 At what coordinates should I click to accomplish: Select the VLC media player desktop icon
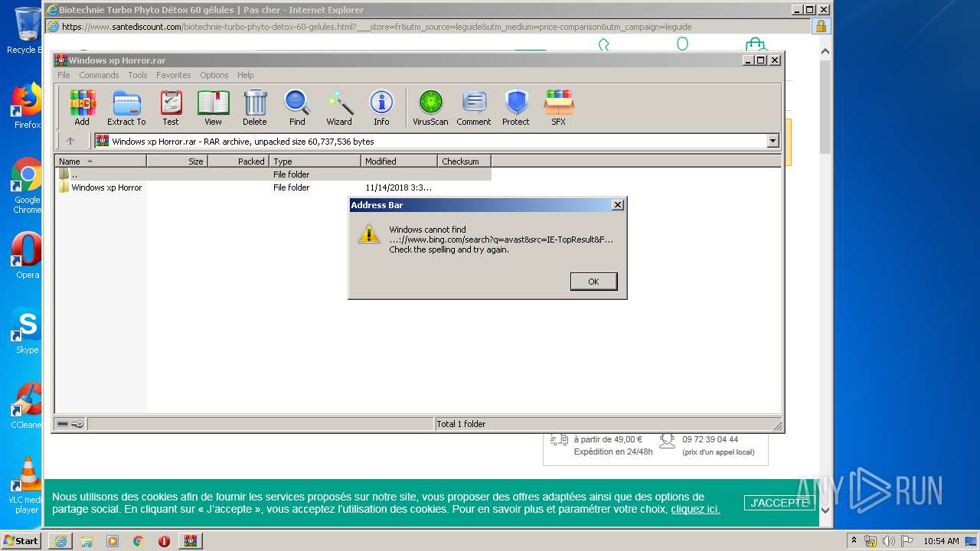pyautogui.click(x=27, y=485)
